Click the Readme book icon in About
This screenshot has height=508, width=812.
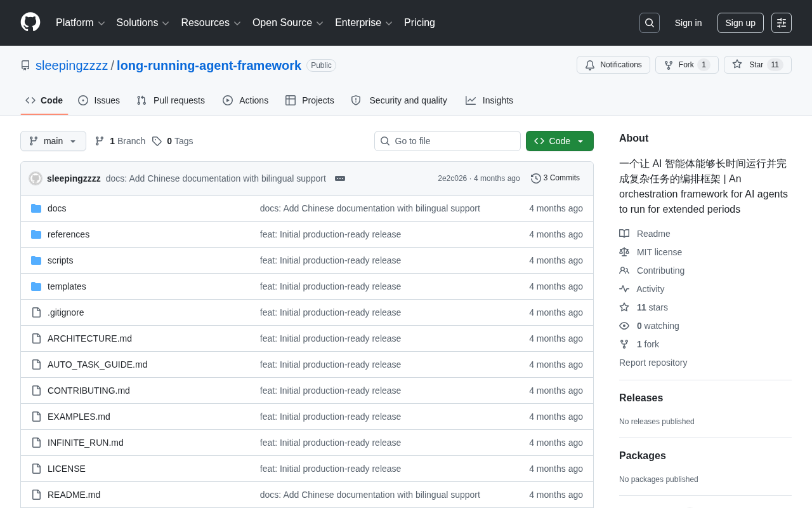click(x=624, y=234)
